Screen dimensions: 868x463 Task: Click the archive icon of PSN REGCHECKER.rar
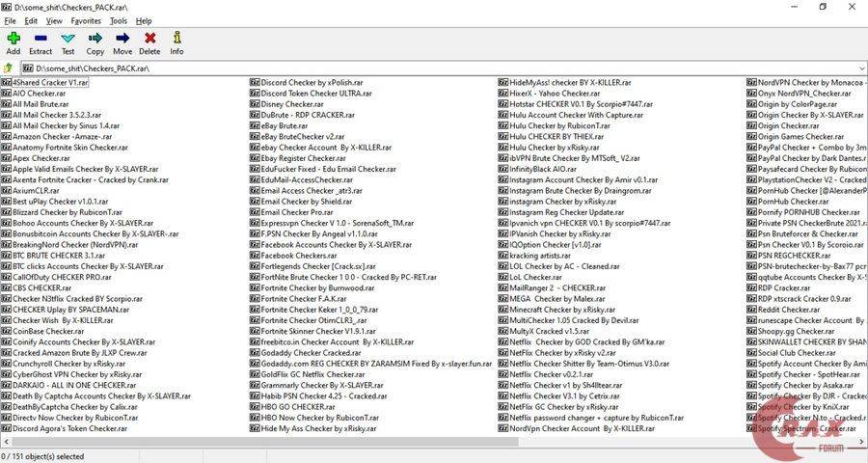751,256
